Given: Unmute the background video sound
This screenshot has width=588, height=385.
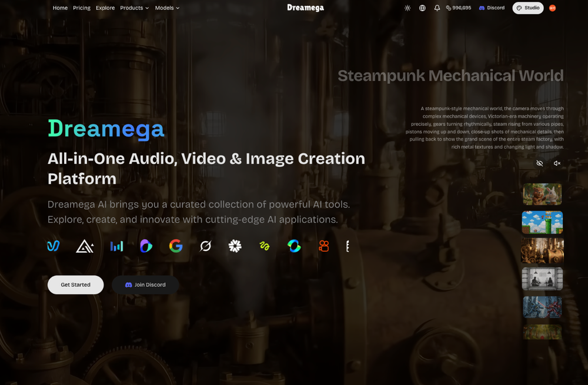Looking at the screenshot, I should [x=557, y=163].
